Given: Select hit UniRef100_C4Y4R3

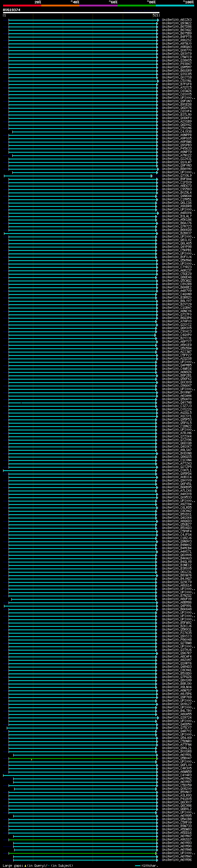Looking at the screenshot, I should tap(177, 775).
